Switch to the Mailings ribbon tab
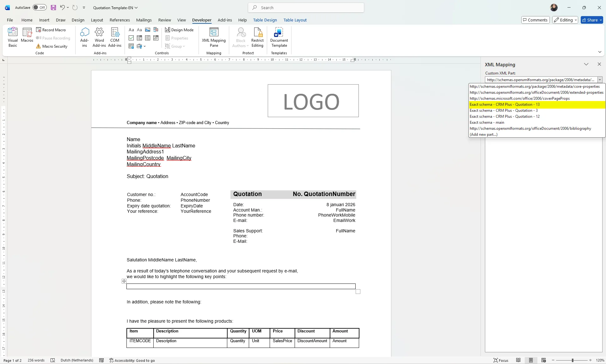606x364 pixels. pyautogui.click(x=144, y=20)
